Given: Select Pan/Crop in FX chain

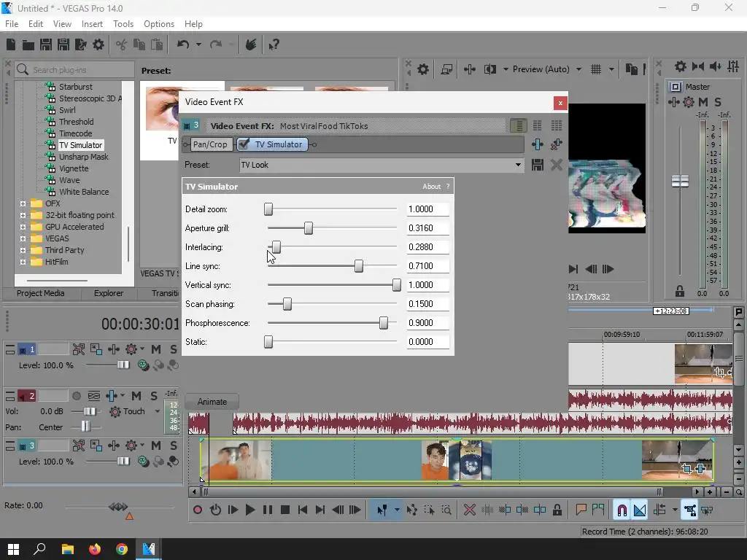Looking at the screenshot, I should tap(210, 144).
